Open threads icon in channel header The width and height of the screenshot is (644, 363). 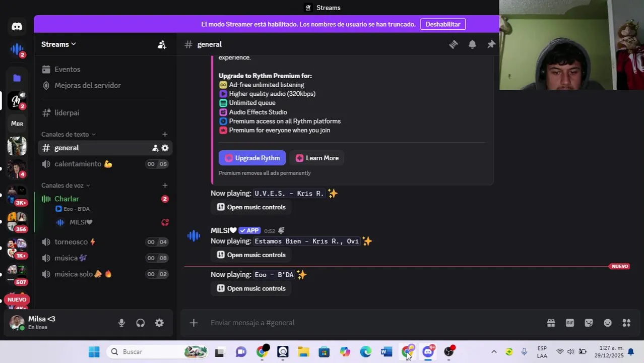tap(453, 44)
